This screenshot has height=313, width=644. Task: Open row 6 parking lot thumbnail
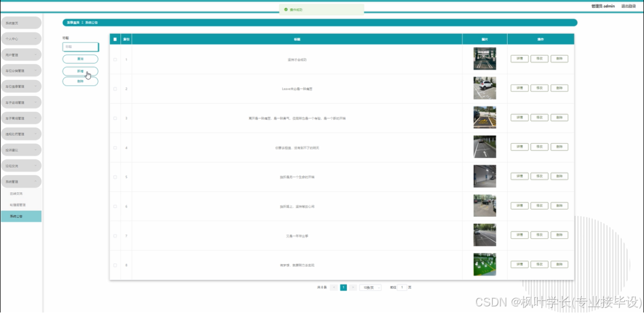click(485, 205)
